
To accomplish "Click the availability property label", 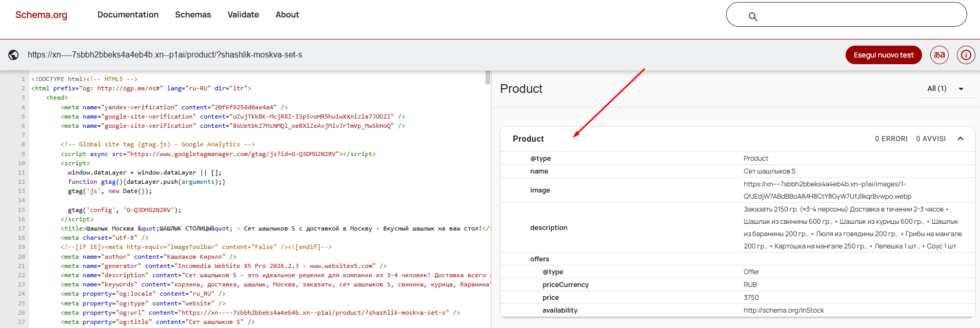I will [560, 310].
